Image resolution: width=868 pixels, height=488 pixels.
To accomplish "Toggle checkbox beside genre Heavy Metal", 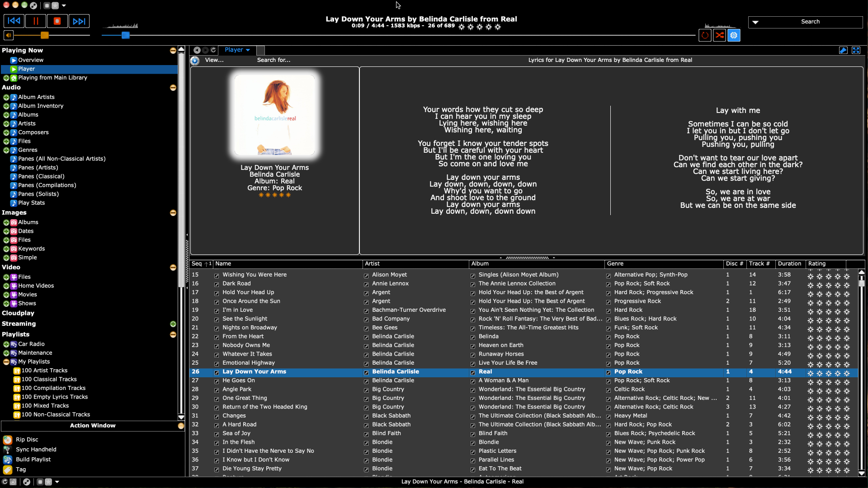I will (x=609, y=416).
